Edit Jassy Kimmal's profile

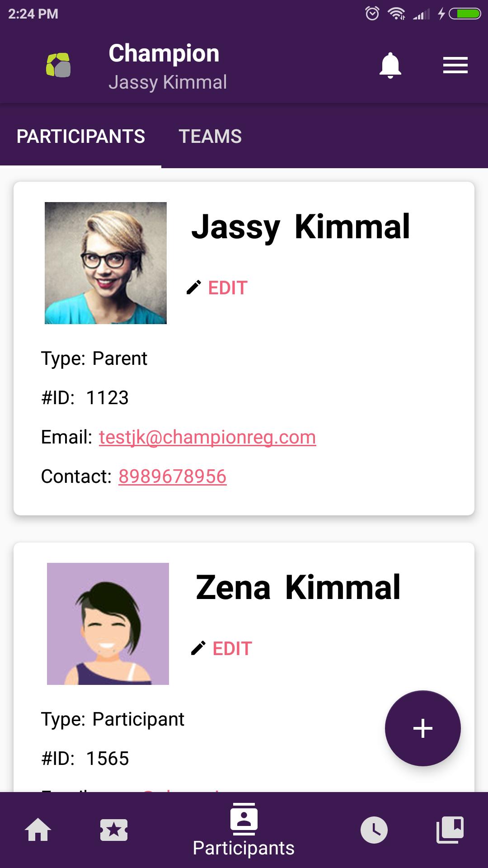228,288
